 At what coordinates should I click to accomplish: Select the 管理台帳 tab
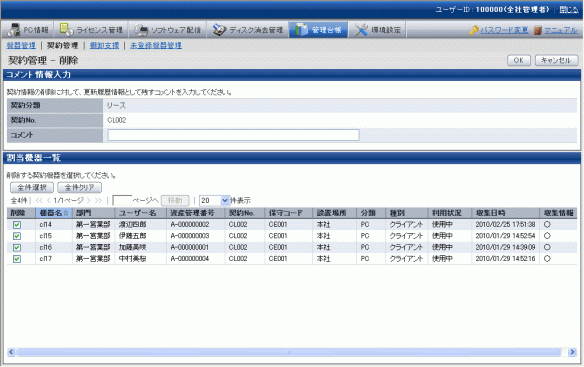318,30
